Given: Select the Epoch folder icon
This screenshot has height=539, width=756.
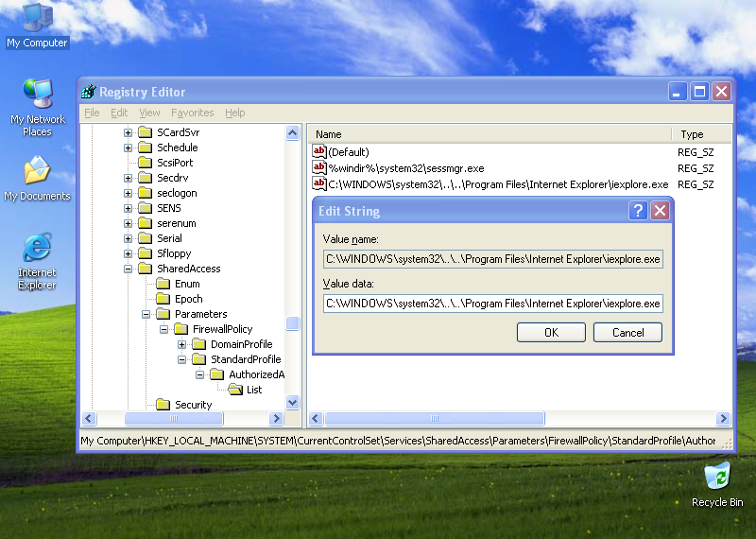Looking at the screenshot, I should (x=163, y=299).
